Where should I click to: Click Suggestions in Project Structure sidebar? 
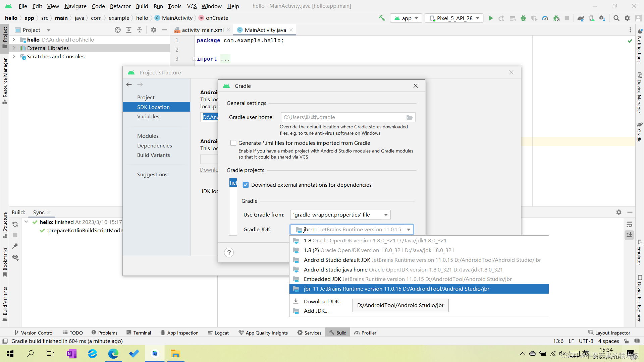click(152, 175)
